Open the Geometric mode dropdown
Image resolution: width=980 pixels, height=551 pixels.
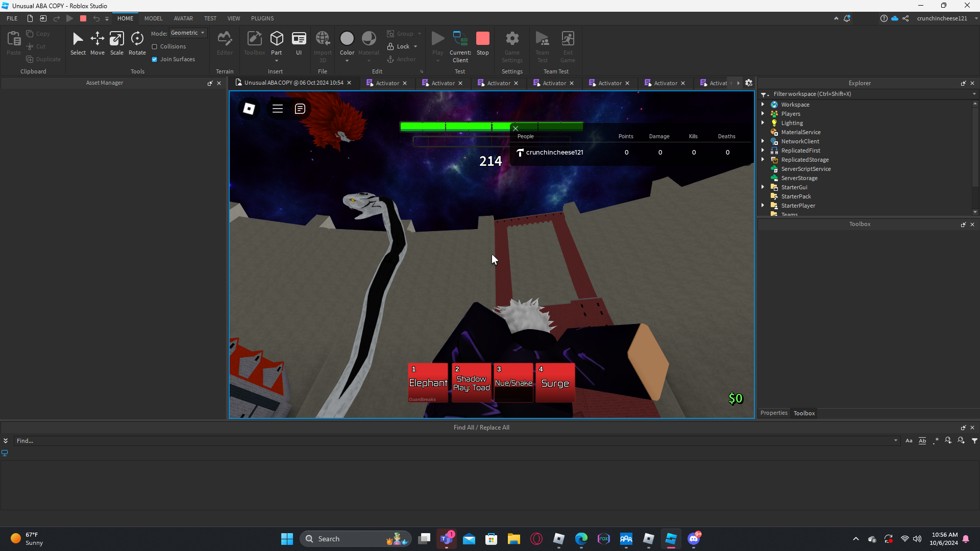pos(188,33)
